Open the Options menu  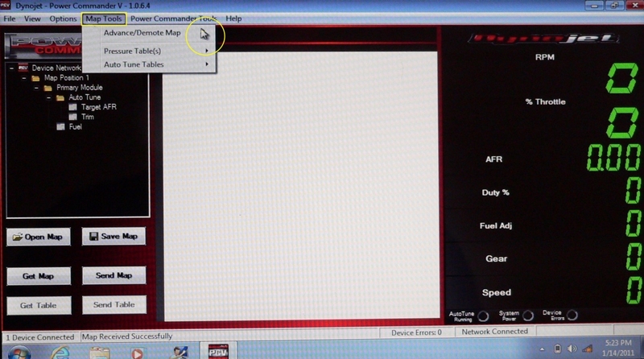pos(63,19)
